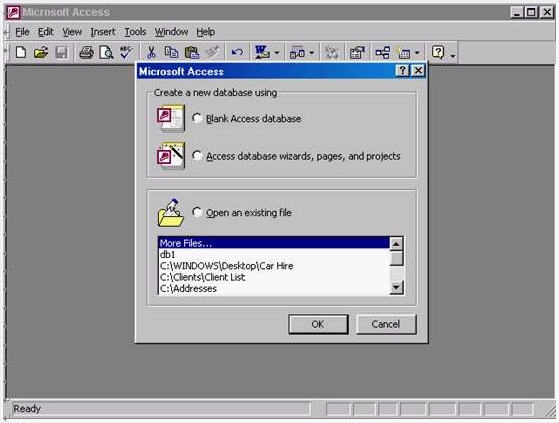559x423 pixels.
Task: Select C:\Clients\Client List entry
Action: (x=273, y=277)
